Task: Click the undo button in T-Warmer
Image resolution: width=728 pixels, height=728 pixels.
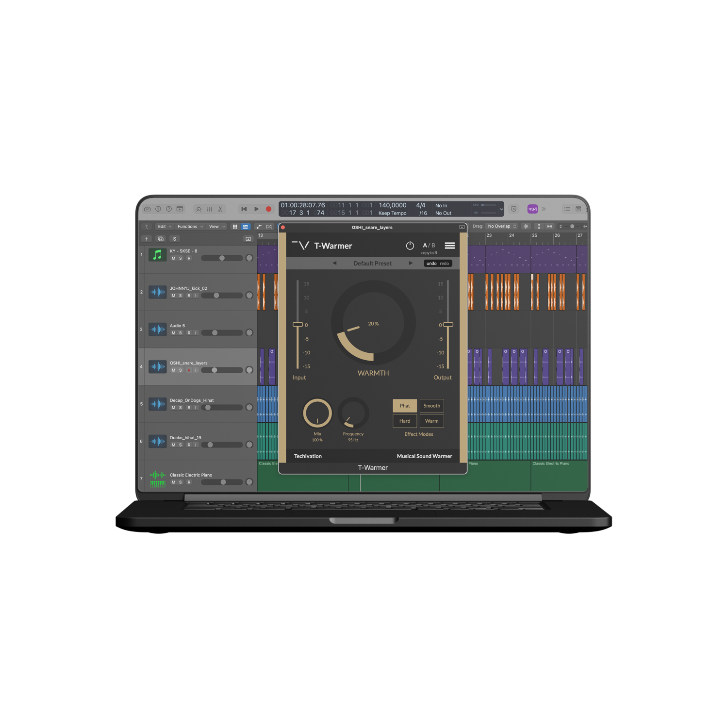Action: click(431, 264)
